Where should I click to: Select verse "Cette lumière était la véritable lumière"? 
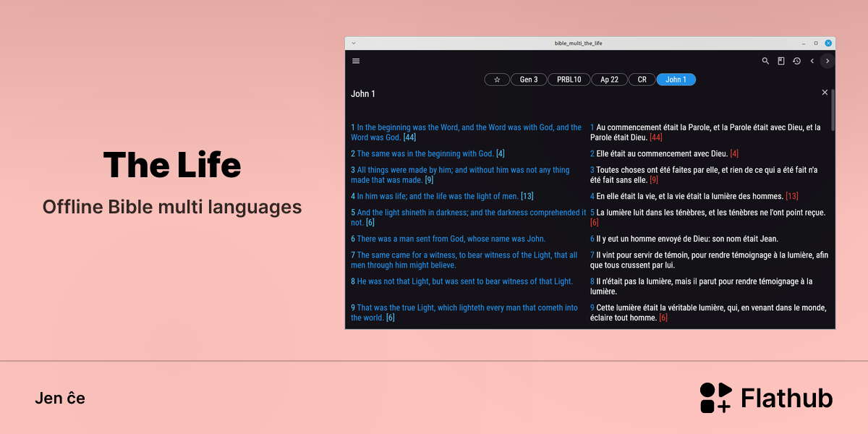(x=708, y=313)
